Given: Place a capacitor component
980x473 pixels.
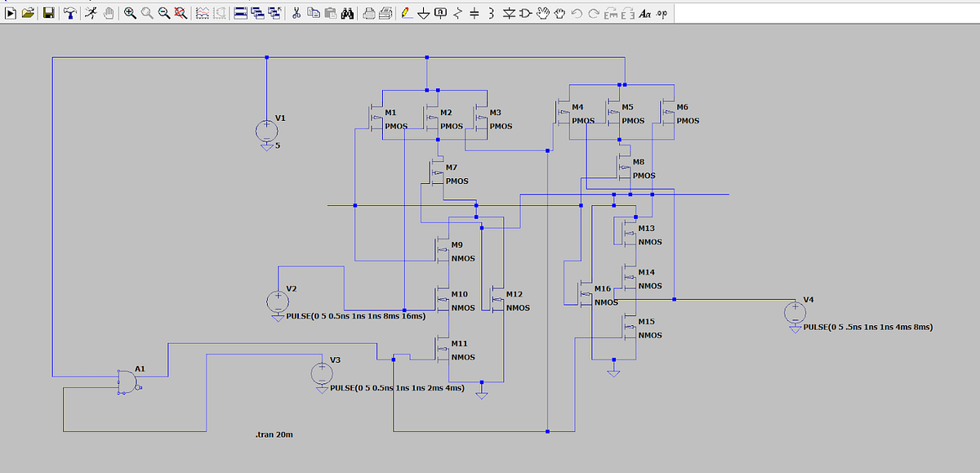Looking at the screenshot, I should (x=475, y=11).
